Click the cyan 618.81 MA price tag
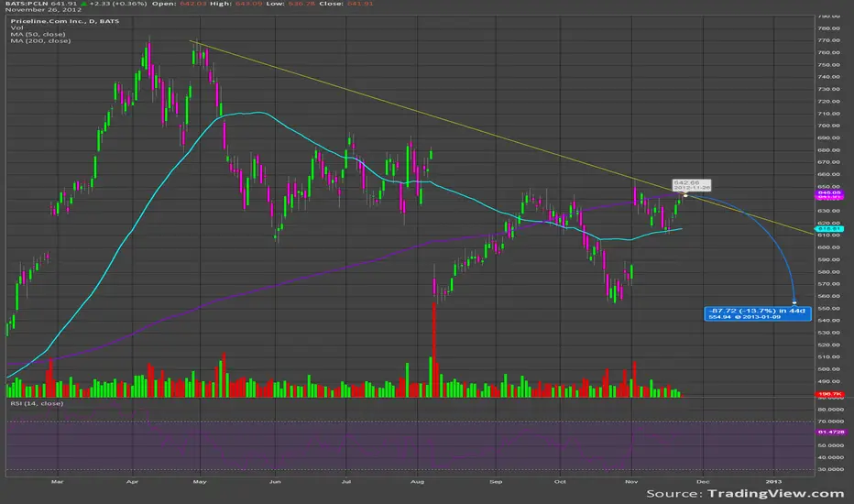Image resolution: width=854 pixels, height=504 pixels. [829, 229]
